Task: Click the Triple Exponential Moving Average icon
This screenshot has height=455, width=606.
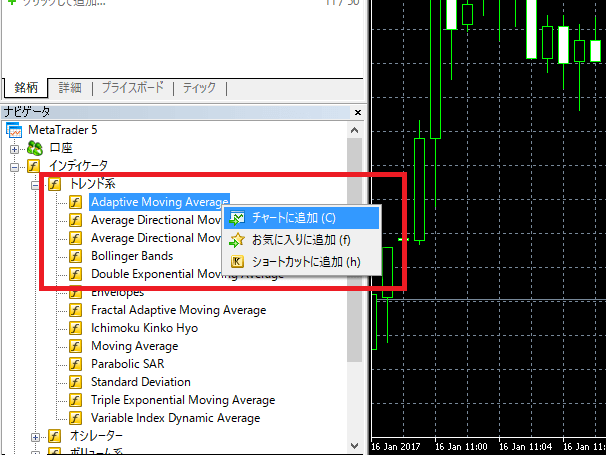Action: click(75, 400)
